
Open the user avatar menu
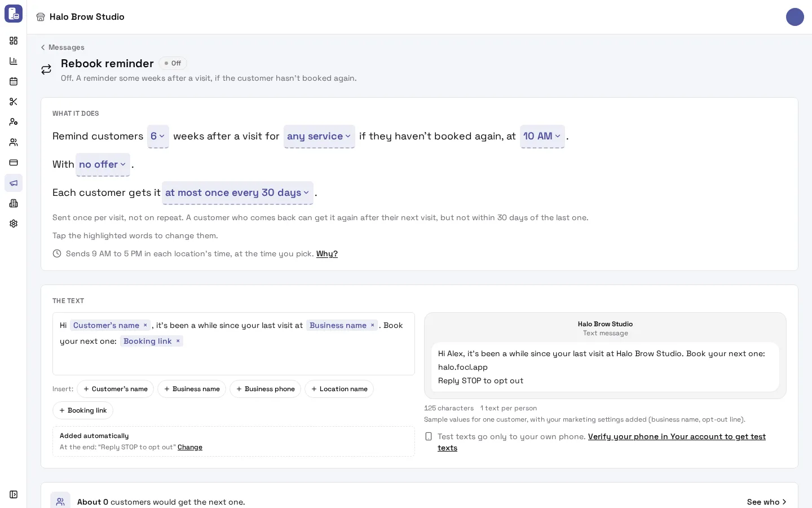[x=795, y=17]
